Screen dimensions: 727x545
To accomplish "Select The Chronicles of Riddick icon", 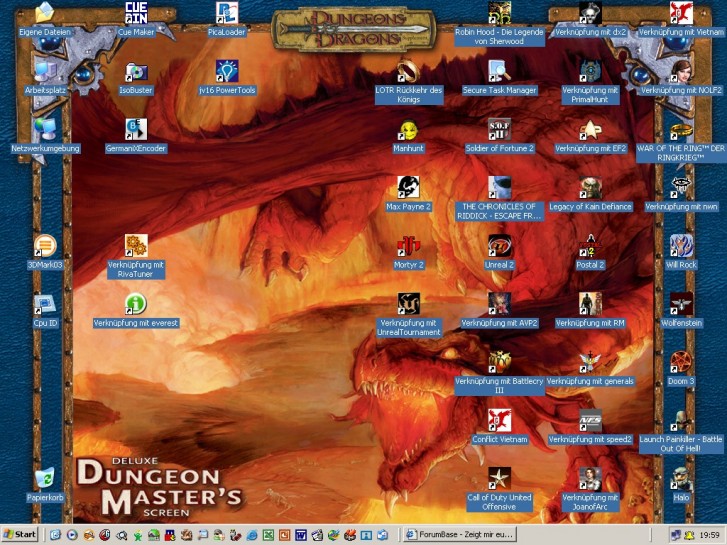I will coord(499,187).
